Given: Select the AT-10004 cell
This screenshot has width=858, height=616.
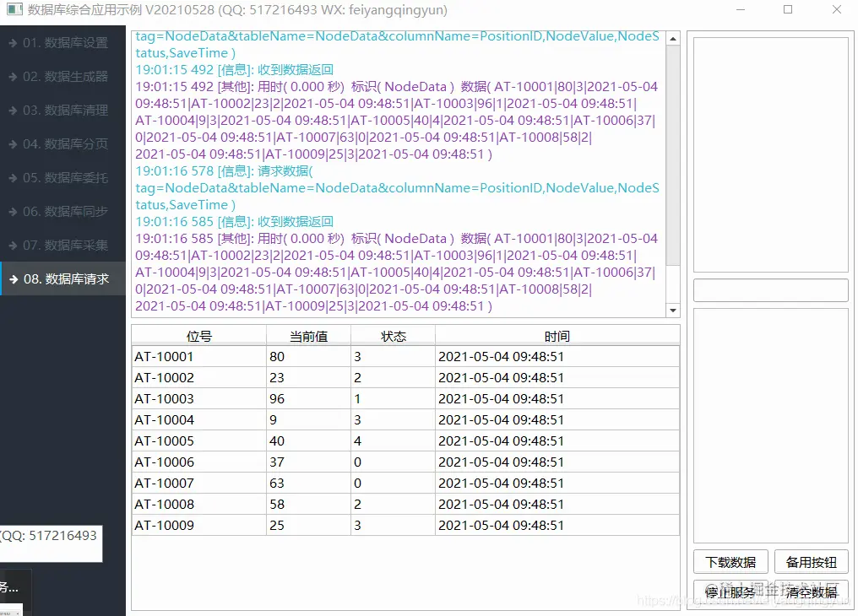Looking at the screenshot, I should click(x=199, y=419).
